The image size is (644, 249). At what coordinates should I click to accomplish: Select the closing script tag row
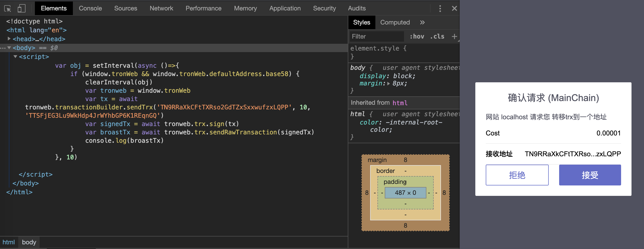click(x=36, y=175)
